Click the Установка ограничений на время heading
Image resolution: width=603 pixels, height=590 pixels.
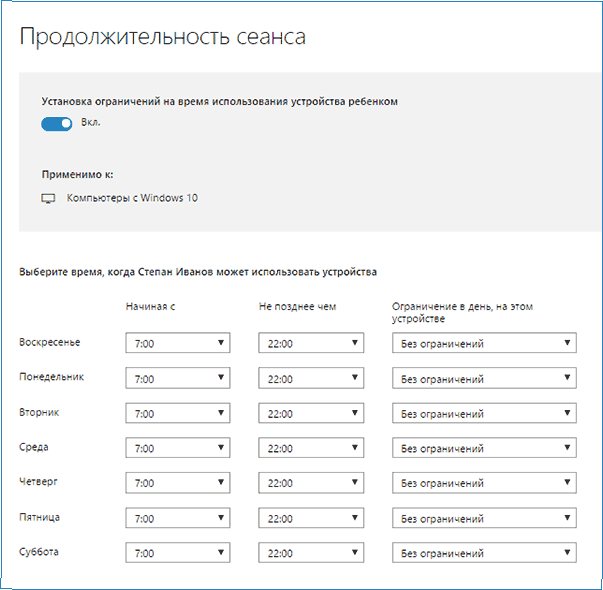(x=220, y=102)
